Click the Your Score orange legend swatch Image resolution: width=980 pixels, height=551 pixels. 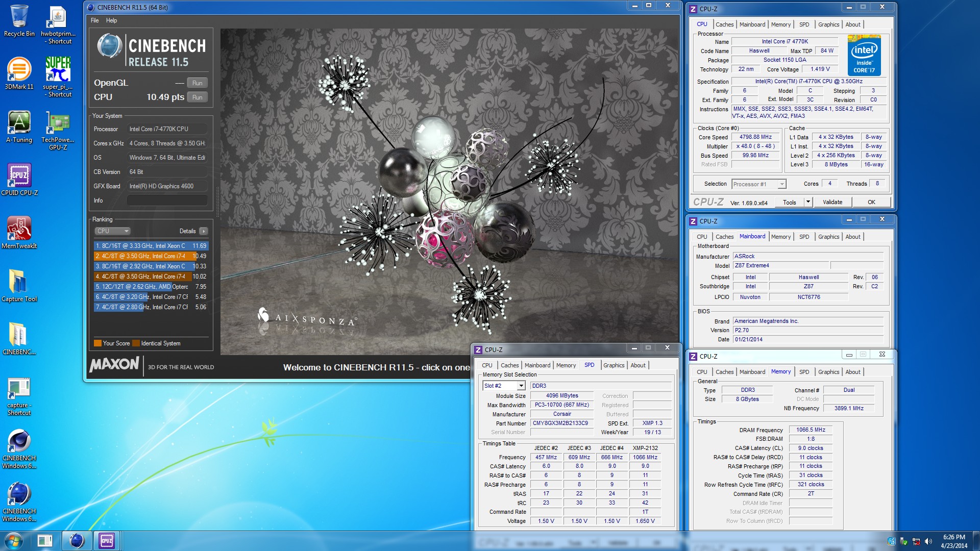(97, 343)
